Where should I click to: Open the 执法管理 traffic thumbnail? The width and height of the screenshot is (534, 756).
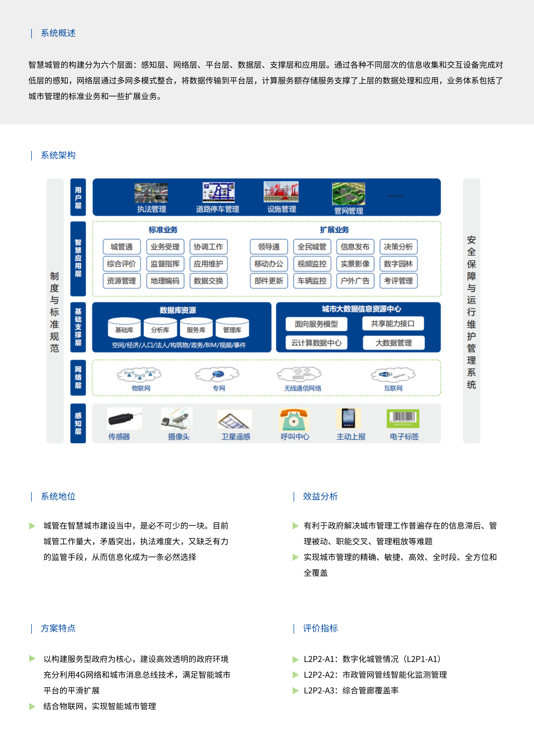tap(151, 193)
